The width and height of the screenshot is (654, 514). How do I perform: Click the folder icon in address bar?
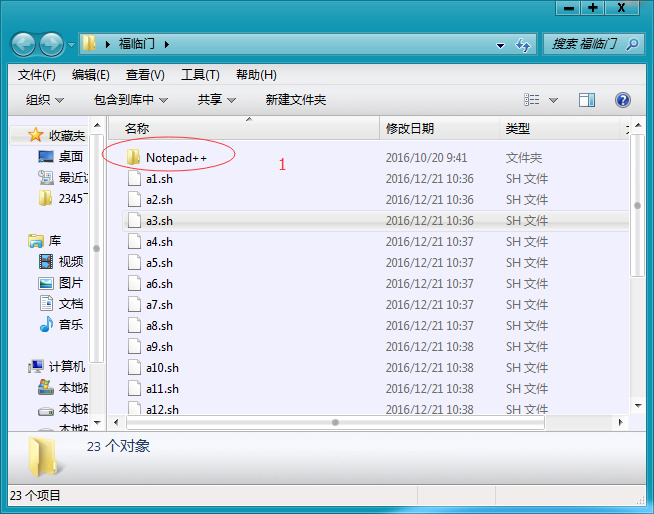89,43
